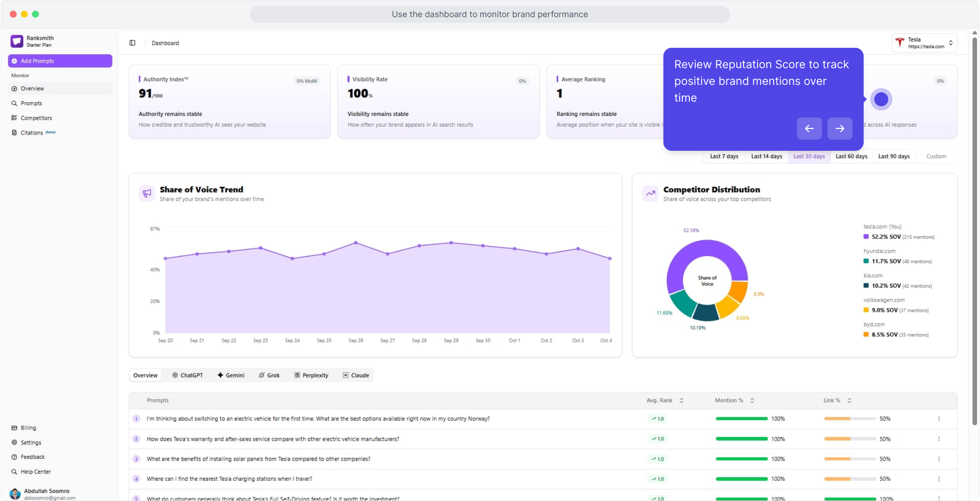The height and width of the screenshot is (501, 980).
Task: Open the Tesla brand switcher dropdown
Action: (924, 43)
